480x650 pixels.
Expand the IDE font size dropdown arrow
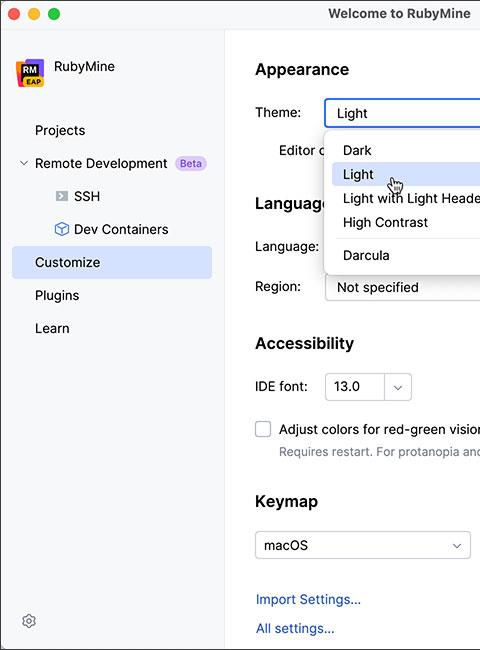tap(398, 387)
